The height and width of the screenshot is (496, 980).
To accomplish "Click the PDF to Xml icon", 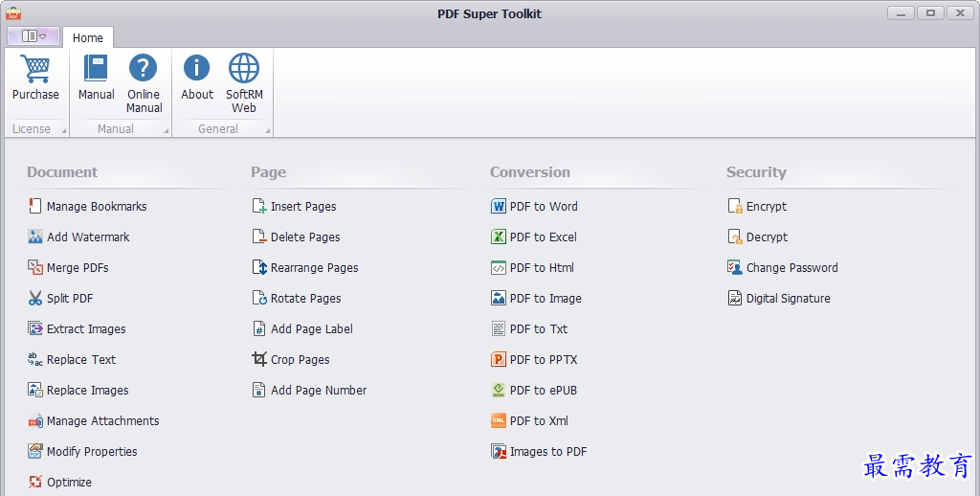I will pyautogui.click(x=498, y=420).
